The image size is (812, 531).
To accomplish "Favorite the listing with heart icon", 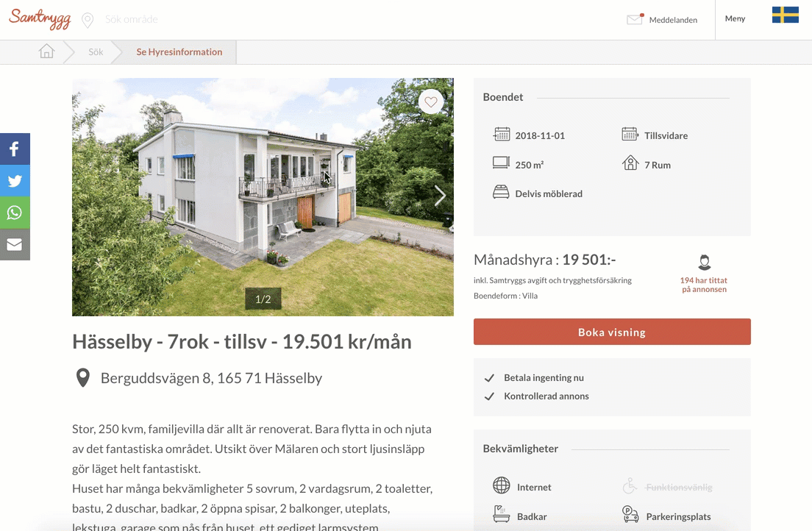I will (x=431, y=102).
